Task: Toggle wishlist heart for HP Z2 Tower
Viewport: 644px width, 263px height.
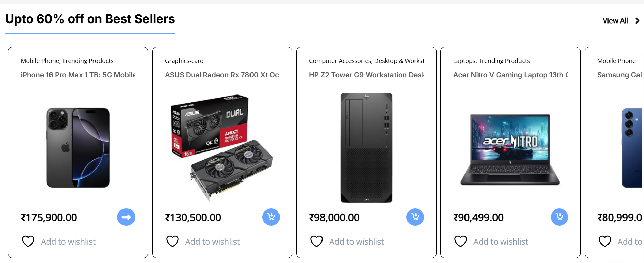Action: coord(316,242)
